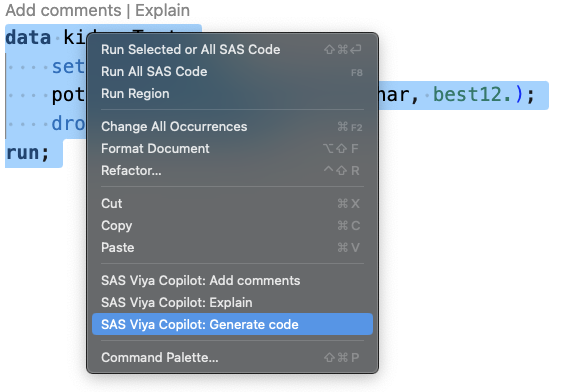The height and width of the screenshot is (392, 570).
Task: Click the 'run;' statement in the editor
Action: click(x=28, y=153)
